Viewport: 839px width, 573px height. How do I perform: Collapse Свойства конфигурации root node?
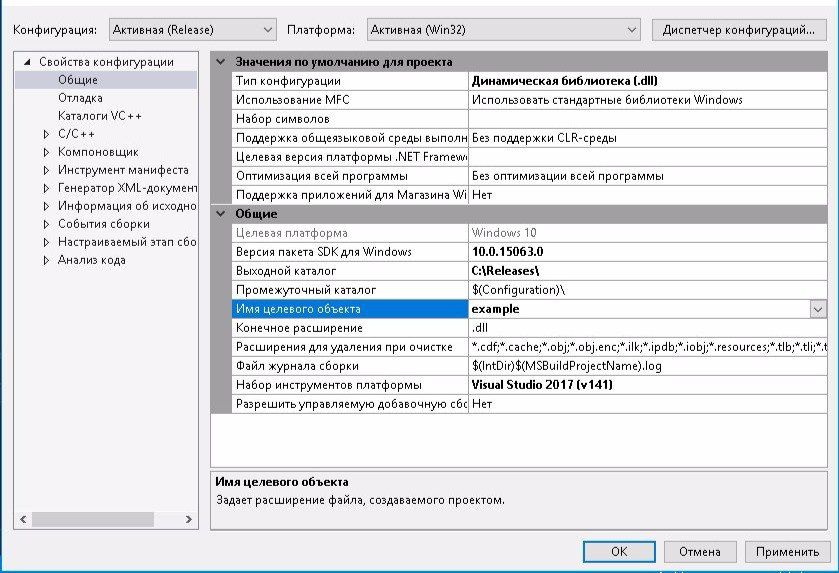pos(27,62)
